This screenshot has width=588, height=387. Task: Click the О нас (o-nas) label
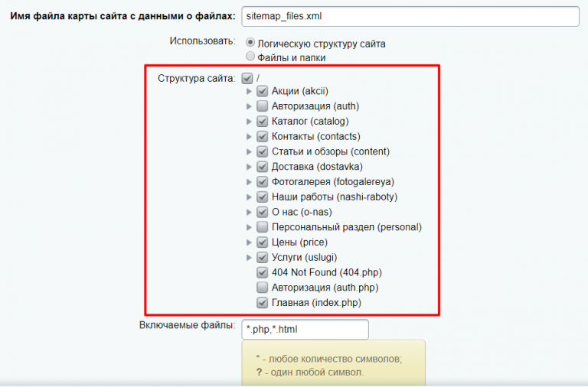click(x=302, y=212)
